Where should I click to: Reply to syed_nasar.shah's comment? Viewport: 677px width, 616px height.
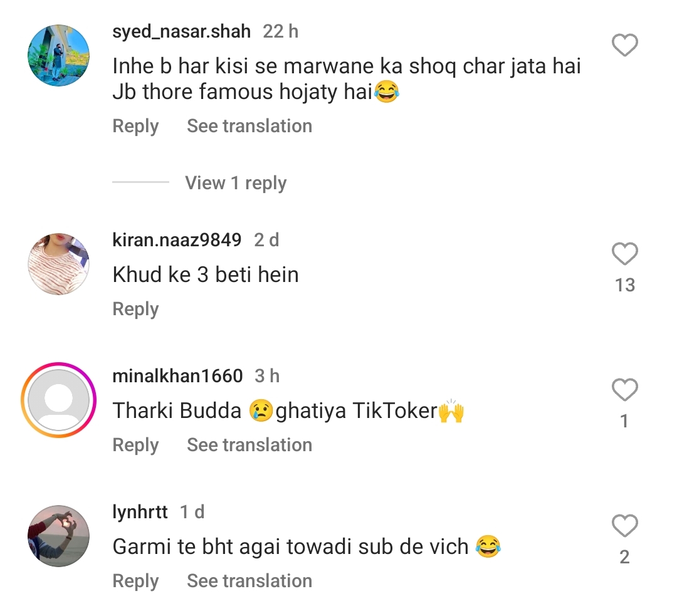click(135, 126)
